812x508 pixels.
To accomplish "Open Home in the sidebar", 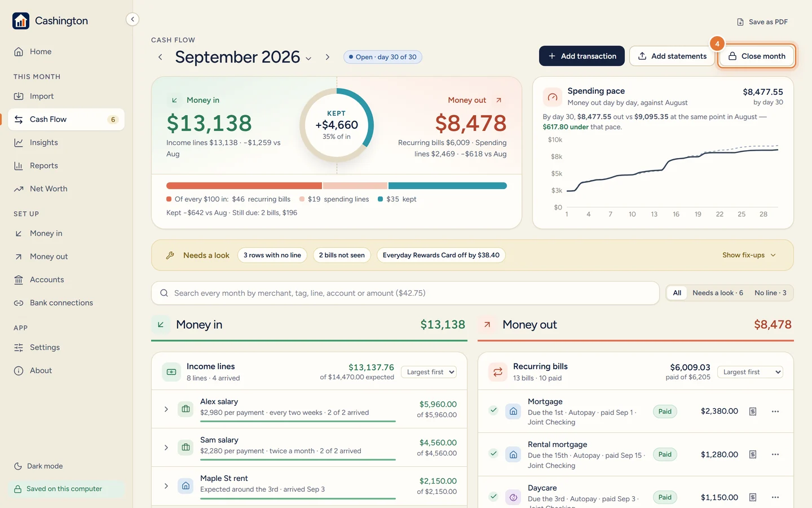I will 67,51.
